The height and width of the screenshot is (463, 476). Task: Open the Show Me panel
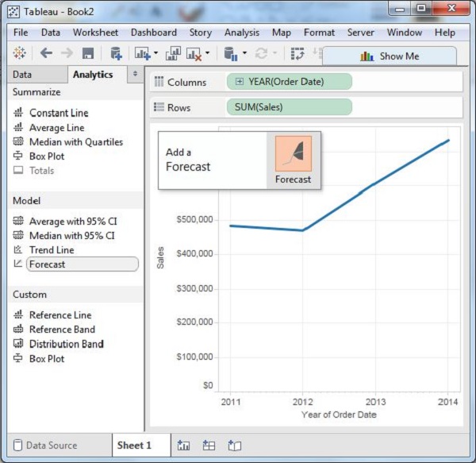pos(389,56)
